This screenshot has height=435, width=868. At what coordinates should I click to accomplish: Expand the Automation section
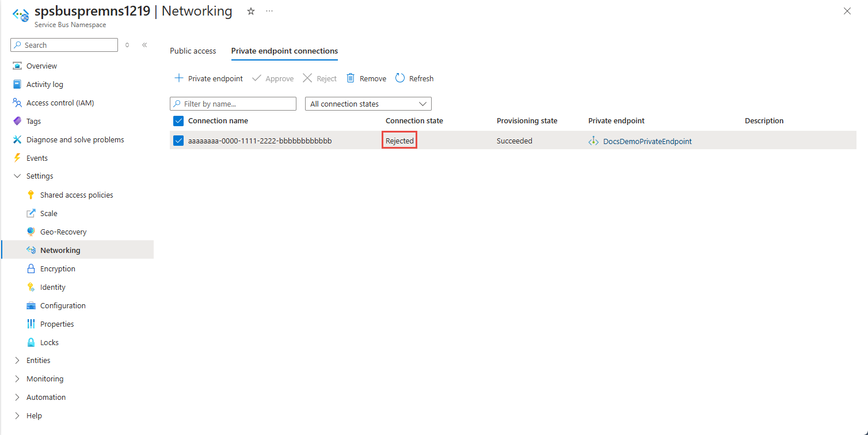tap(17, 397)
